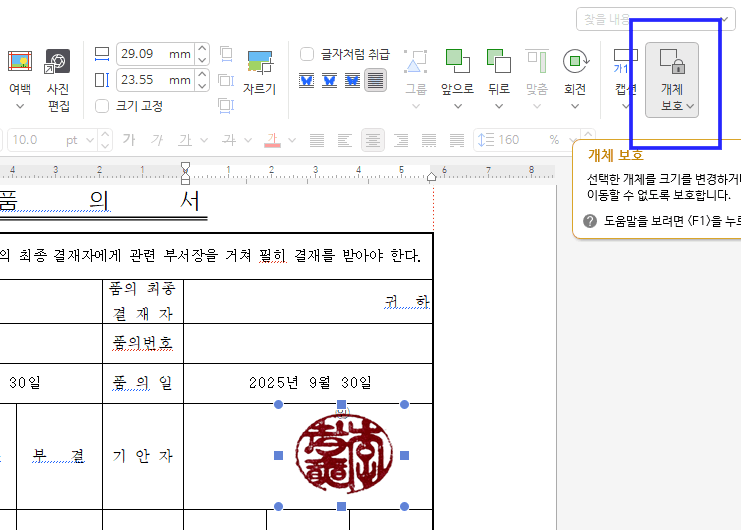Click the height icon left of 23.55
The width and height of the screenshot is (741, 530).
pos(102,80)
